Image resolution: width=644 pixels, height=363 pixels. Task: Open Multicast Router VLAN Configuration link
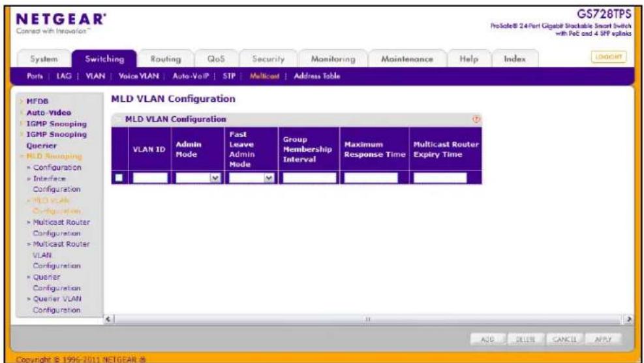coord(61,255)
